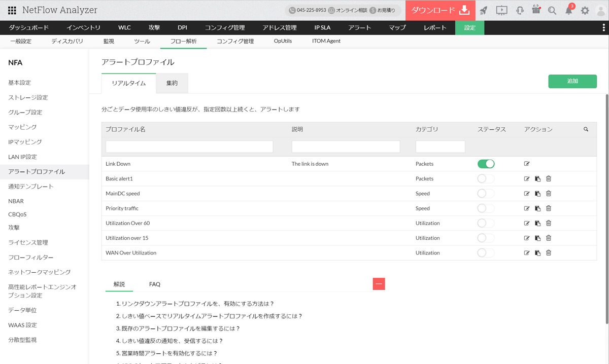Copy the Basic alert1 profile
Viewport: 609px width, 364px height.
click(537, 178)
